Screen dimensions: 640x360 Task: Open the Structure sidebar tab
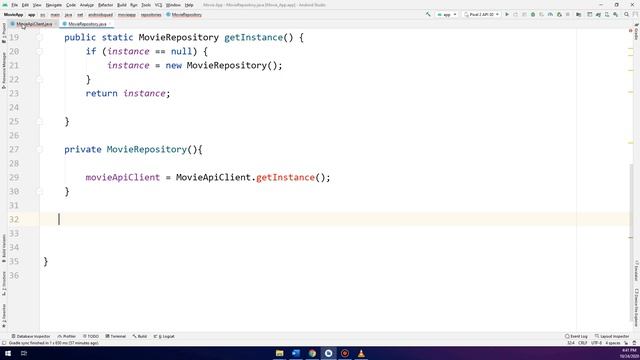click(4, 283)
